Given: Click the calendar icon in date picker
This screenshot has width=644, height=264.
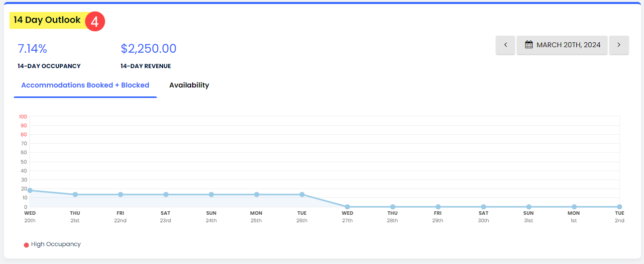Looking at the screenshot, I should point(529,45).
